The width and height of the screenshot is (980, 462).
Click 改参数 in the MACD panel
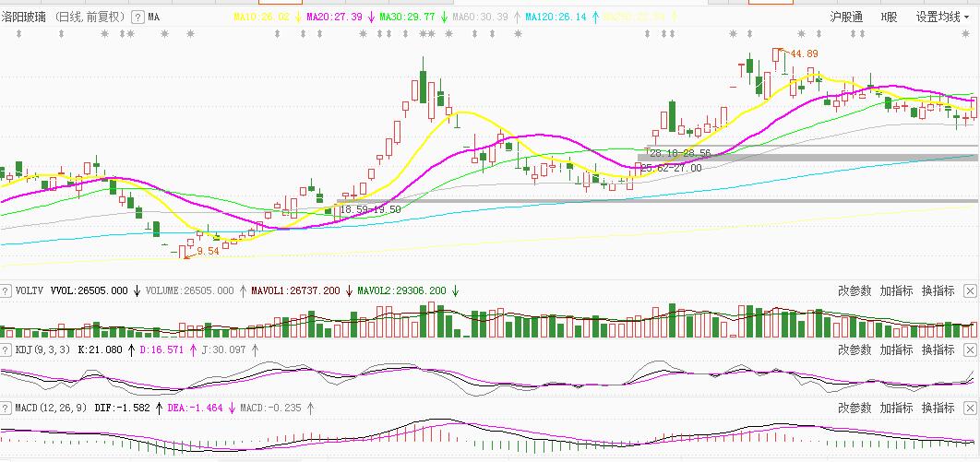point(855,408)
